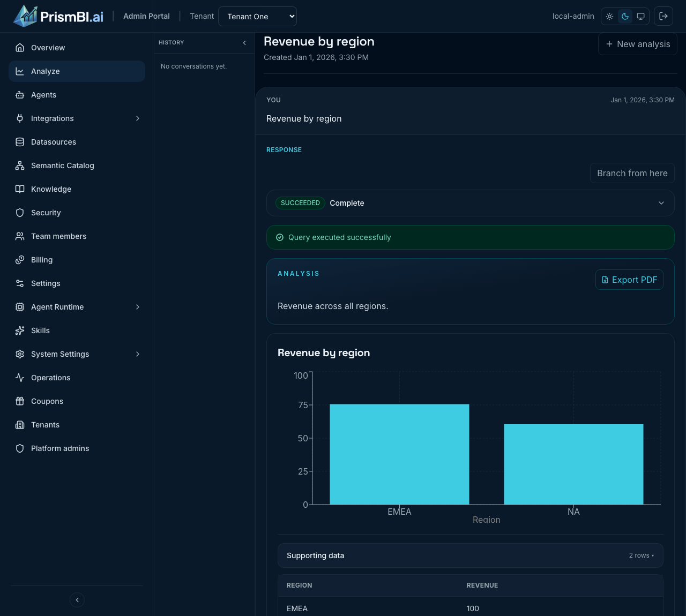Expand the Agent Runtime submenu
This screenshot has height=616, width=686.
click(138, 307)
